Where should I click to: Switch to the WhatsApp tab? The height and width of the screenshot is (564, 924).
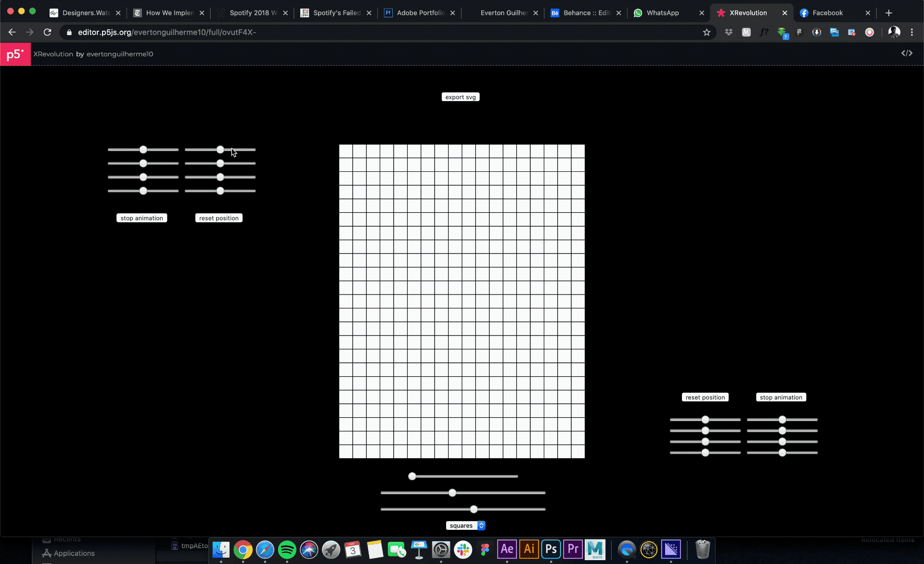point(662,13)
